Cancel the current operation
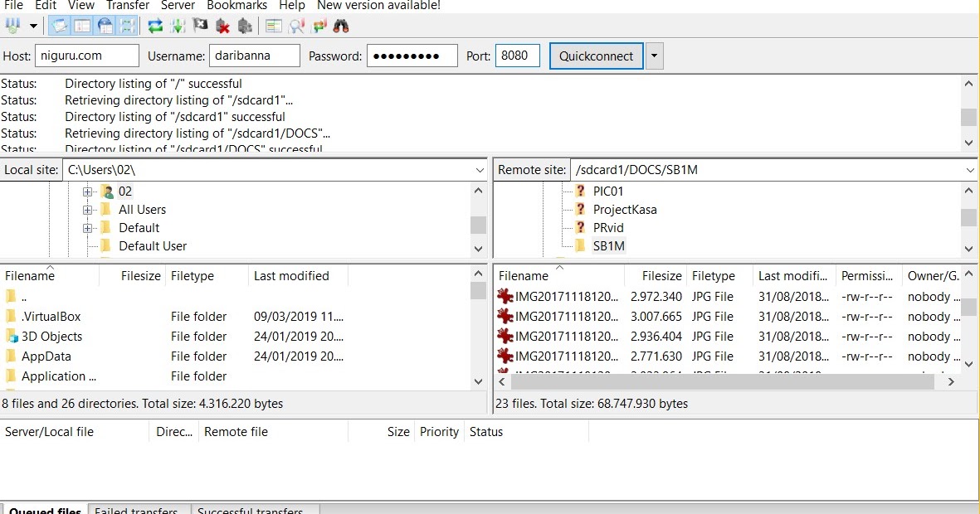 (199, 25)
